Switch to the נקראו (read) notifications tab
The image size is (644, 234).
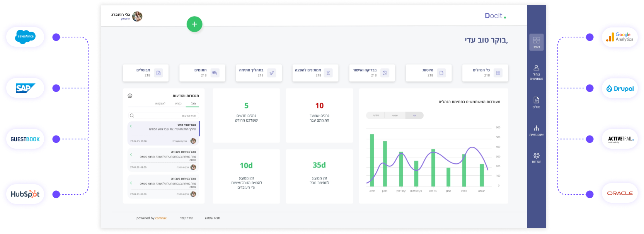(178, 103)
